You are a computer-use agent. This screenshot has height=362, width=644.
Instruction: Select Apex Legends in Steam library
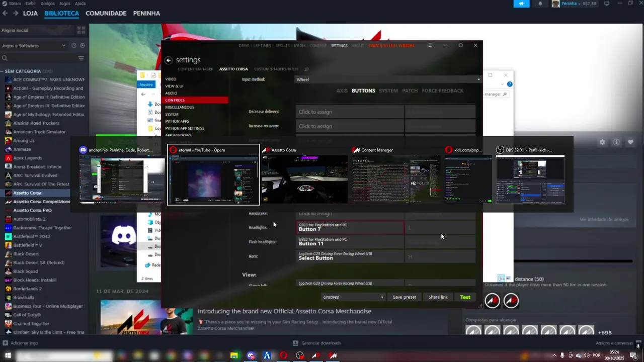tap(27, 158)
